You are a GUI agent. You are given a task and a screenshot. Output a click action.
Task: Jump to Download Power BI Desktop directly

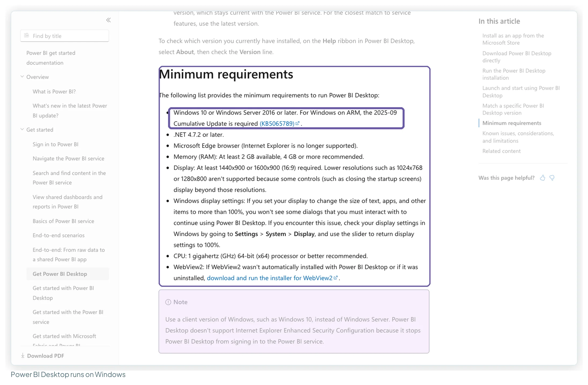pyautogui.click(x=517, y=57)
